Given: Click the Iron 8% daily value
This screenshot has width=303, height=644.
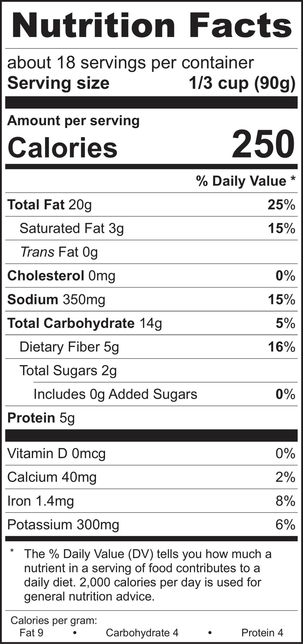Looking at the screenshot, I should 285,501.
